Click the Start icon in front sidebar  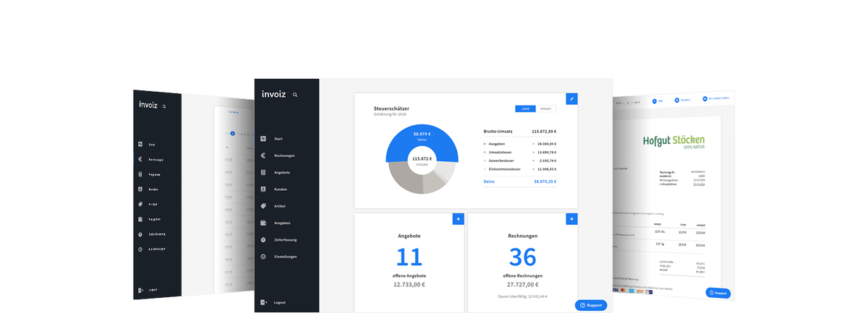point(264,139)
